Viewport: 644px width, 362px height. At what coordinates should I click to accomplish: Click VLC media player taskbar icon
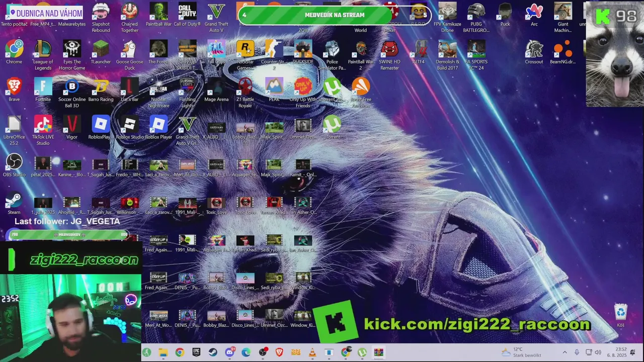click(x=312, y=352)
